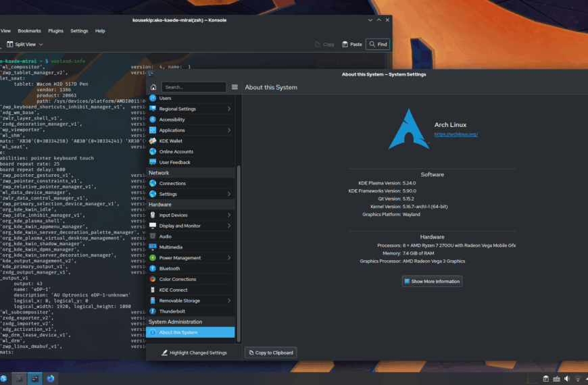Screen dimensions: 588x385
Task: Open the Settings menu in Konsole
Action: tap(79, 31)
